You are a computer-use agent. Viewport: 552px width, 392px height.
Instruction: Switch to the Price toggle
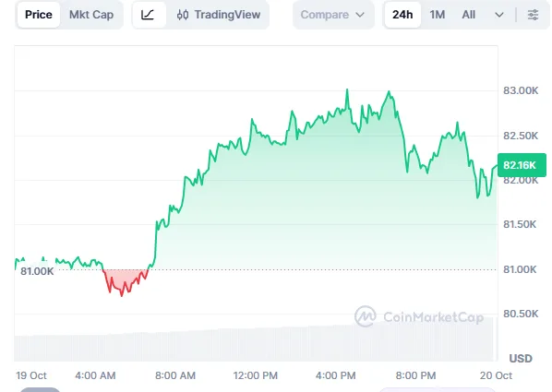click(x=39, y=15)
